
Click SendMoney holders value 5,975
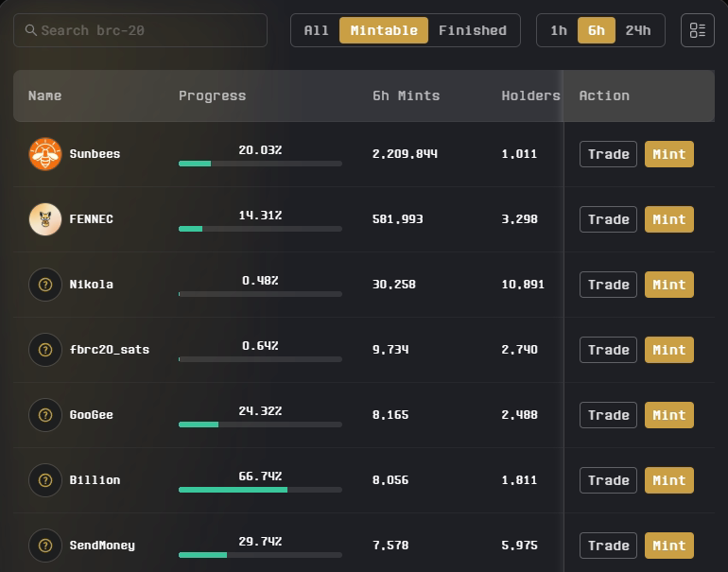point(520,546)
